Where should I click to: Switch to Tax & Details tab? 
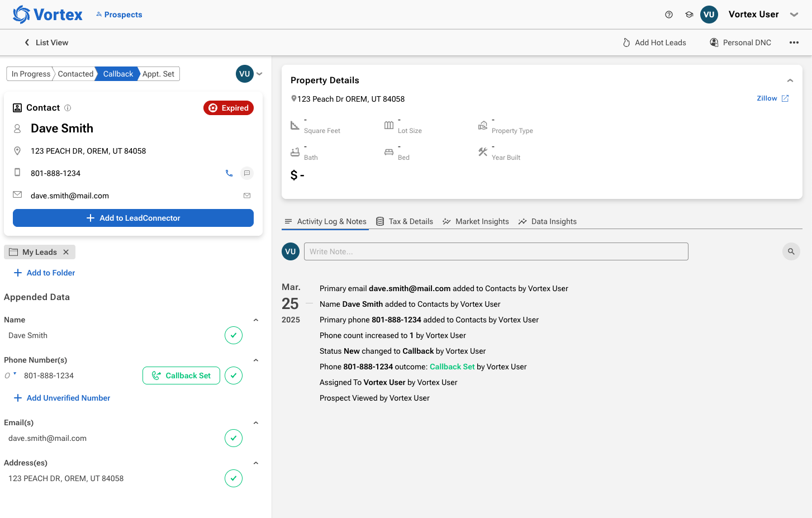(405, 221)
